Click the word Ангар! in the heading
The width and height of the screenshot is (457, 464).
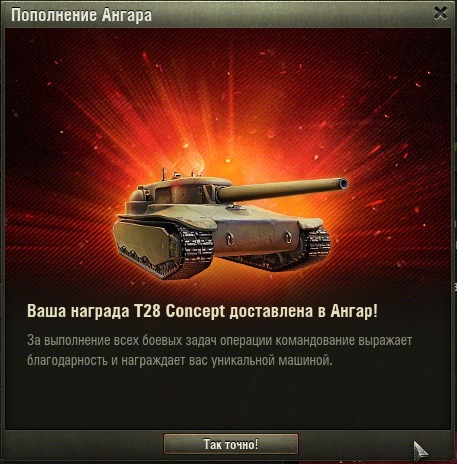[x=354, y=311]
